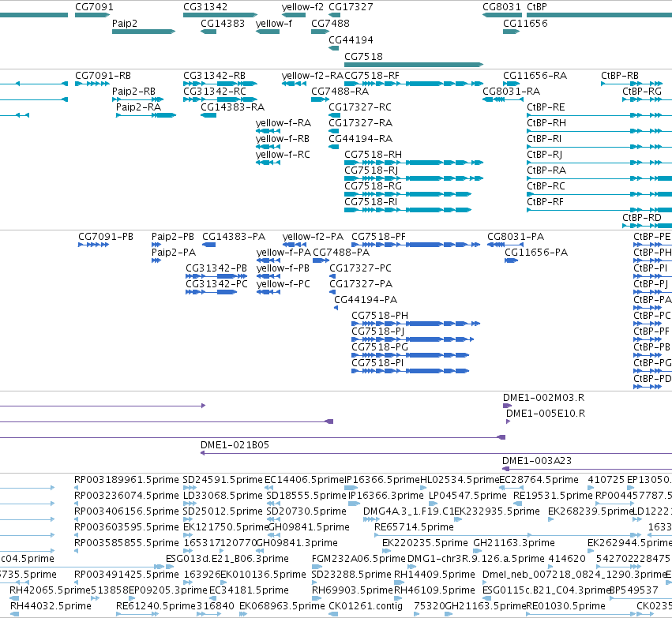This screenshot has height=618, width=672.
Task: Click the CG14383-PA protein label
Action: click(234, 237)
